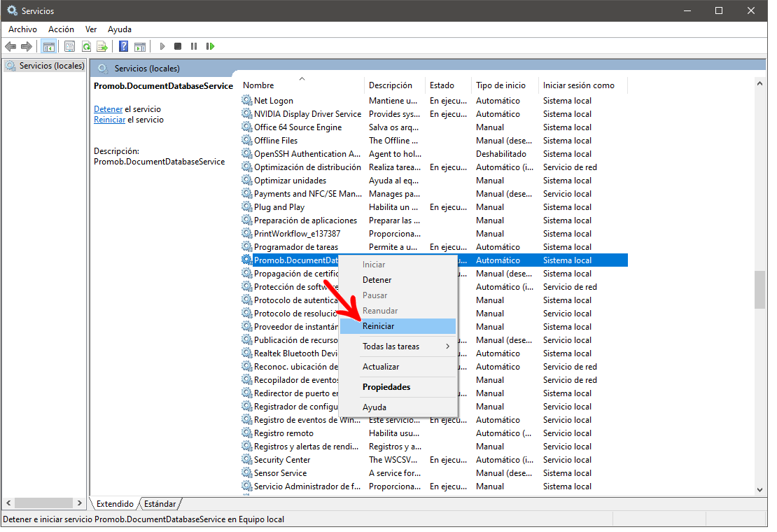Click the Reiniciar el servicio link
This screenshot has height=532, width=777.
point(109,120)
